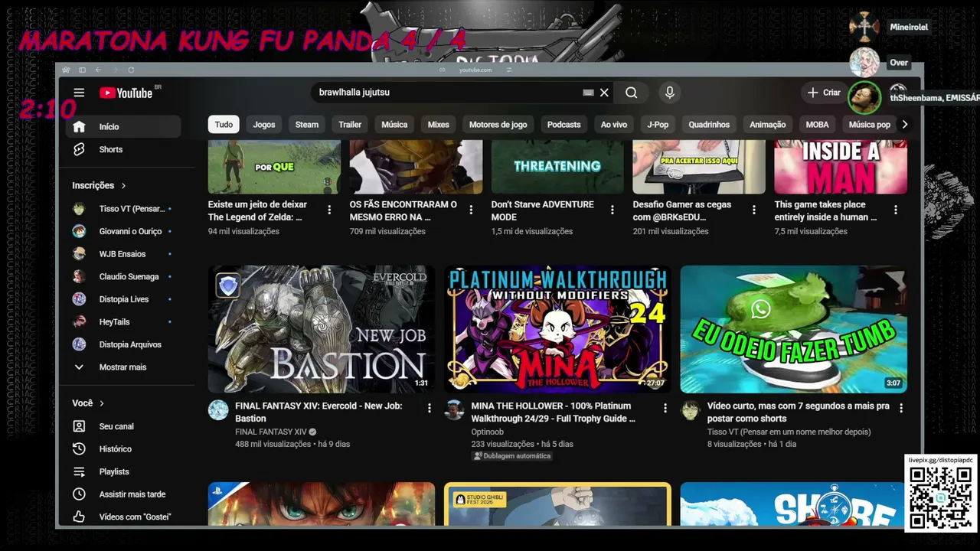
Task: Select the Trailer filter chip
Action: [350, 124]
